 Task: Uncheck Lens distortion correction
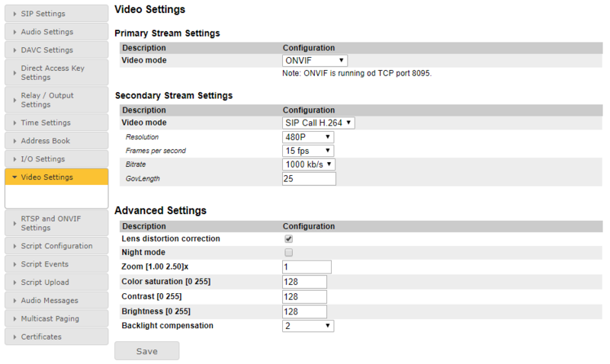[x=288, y=239]
